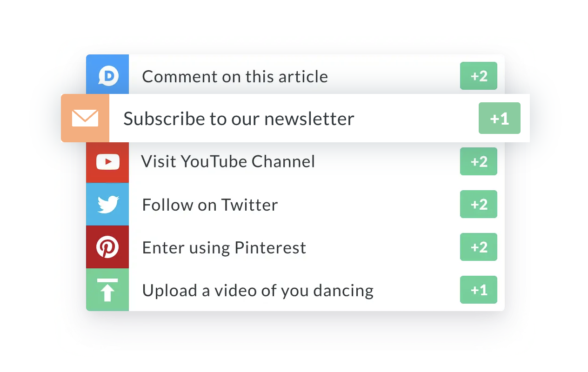Click the Pinterest logo icon
The height and width of the screenshot is (372, 588).
[x=107, y=247]
